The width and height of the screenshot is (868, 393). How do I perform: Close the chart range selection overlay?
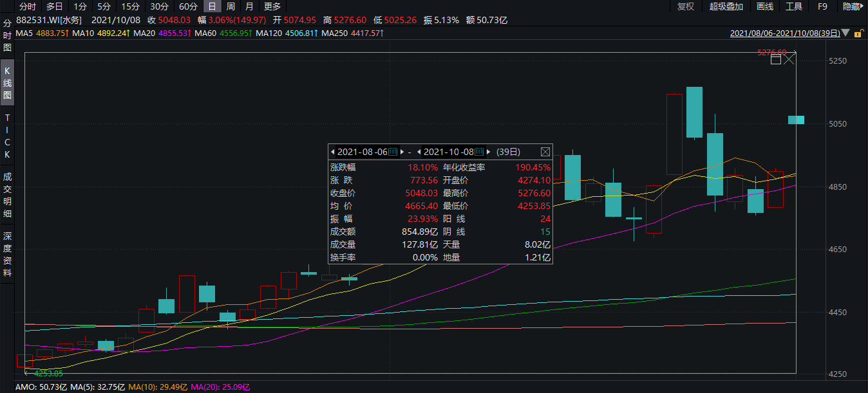click(x=789, y=59)
